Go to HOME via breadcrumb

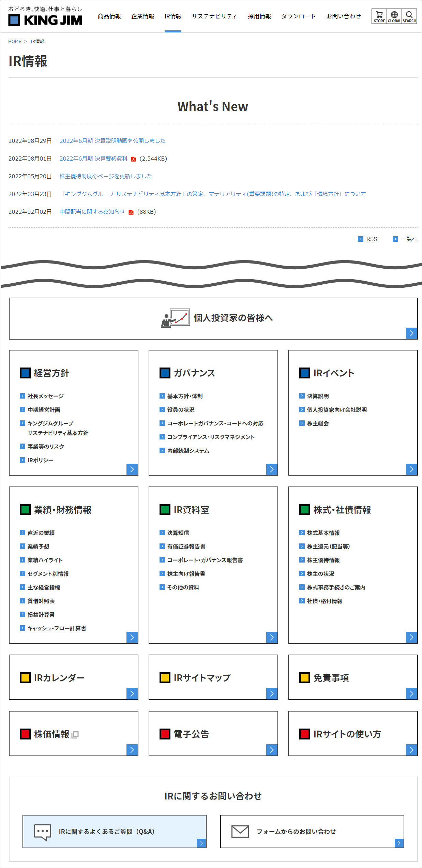pos(15,42)
